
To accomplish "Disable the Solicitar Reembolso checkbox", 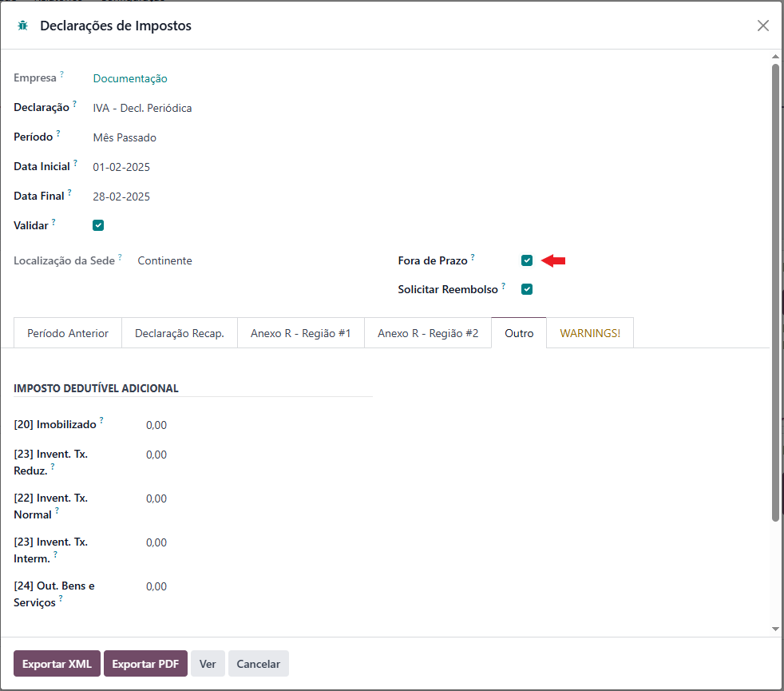I will click(526, 289).
